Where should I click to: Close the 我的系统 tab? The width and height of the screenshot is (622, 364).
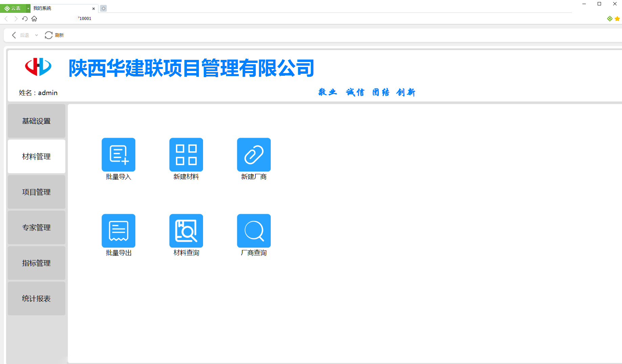coord(94,8)
